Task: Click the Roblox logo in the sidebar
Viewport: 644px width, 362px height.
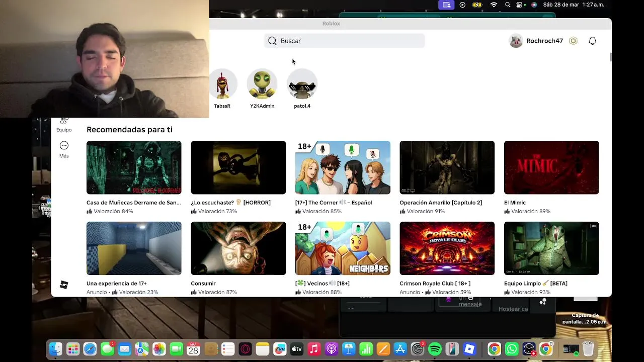Action: [x=64, y=285]
